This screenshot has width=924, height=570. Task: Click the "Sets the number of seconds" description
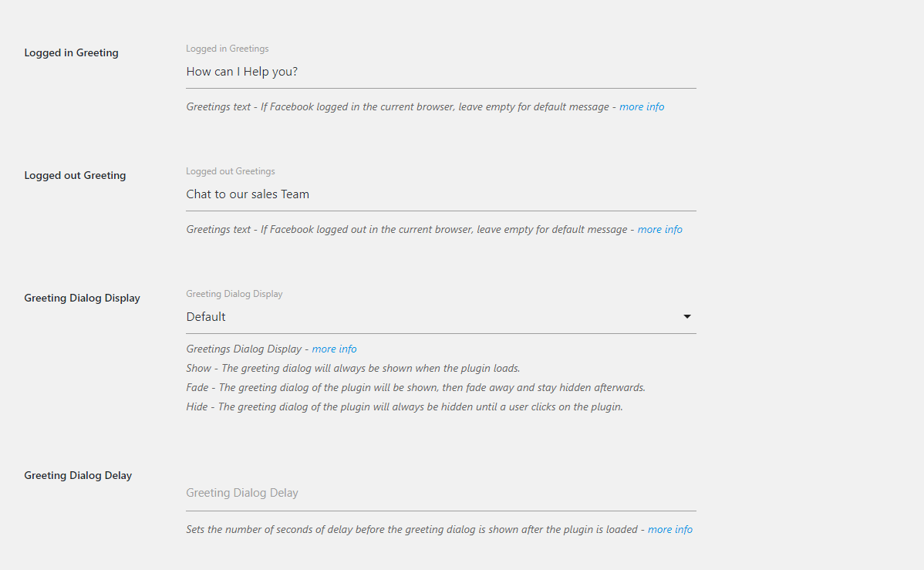pos(411,530)
